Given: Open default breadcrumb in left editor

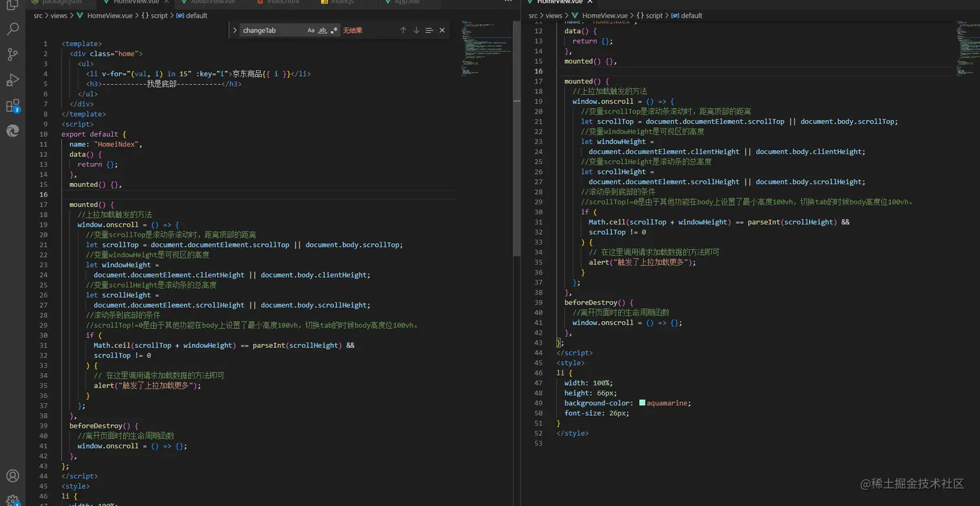Looking at the screenshot, I should pyautogui.click(x=192, y=16).
